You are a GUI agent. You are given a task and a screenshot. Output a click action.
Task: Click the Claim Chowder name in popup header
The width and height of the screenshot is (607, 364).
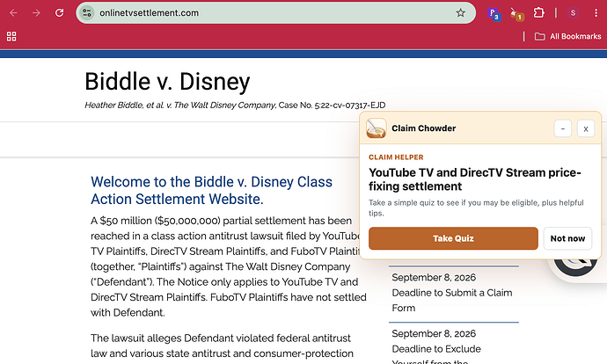tap(423, 128)
